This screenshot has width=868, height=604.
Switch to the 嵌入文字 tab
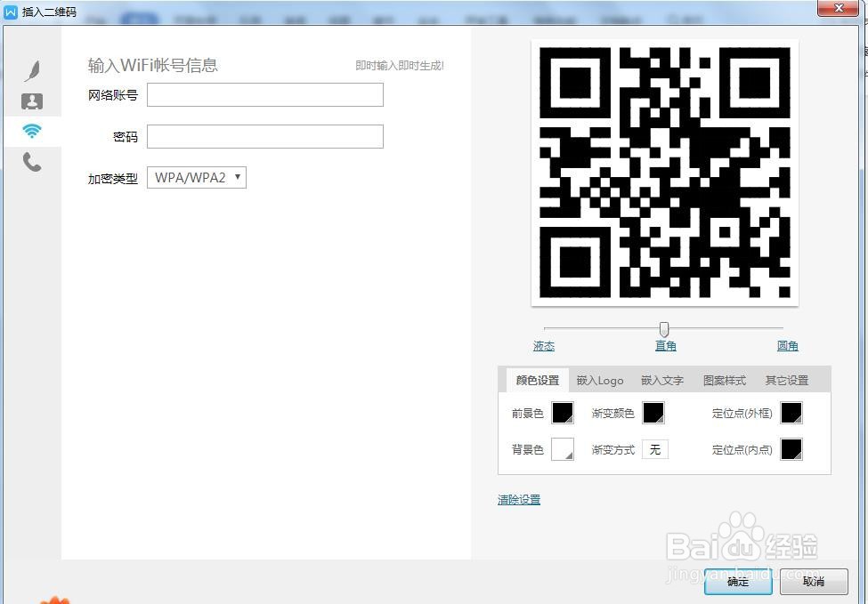click(x=662, y=381)
